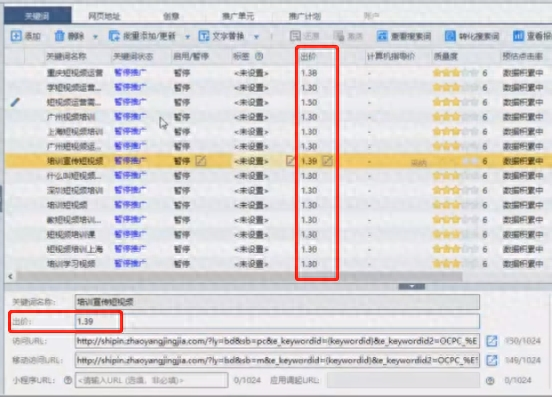This screenshot has width=552, height=397.
Task: Select the 培训宣传短视频 highlighted row
Action: point(278,161)
